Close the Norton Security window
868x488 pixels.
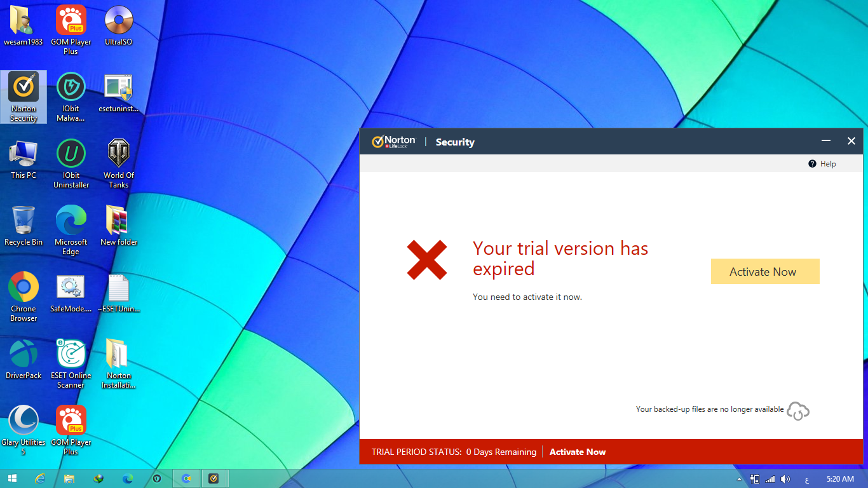[x=851, y=141]
